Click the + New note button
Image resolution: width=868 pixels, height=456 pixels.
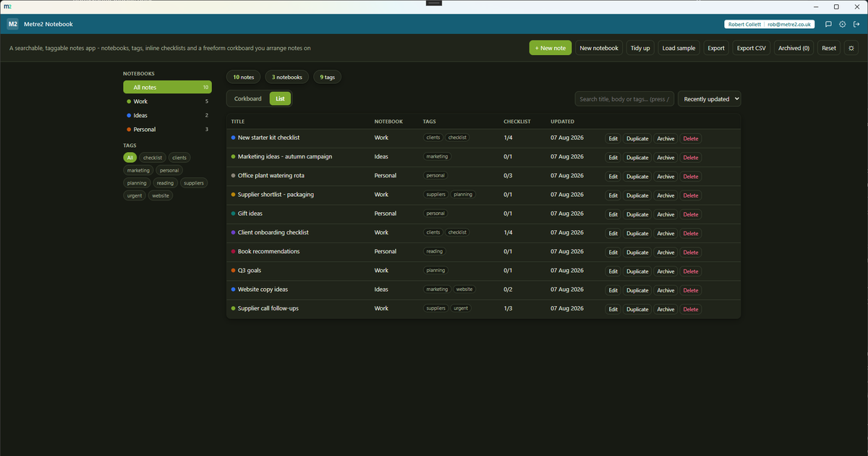pos(550,48)
